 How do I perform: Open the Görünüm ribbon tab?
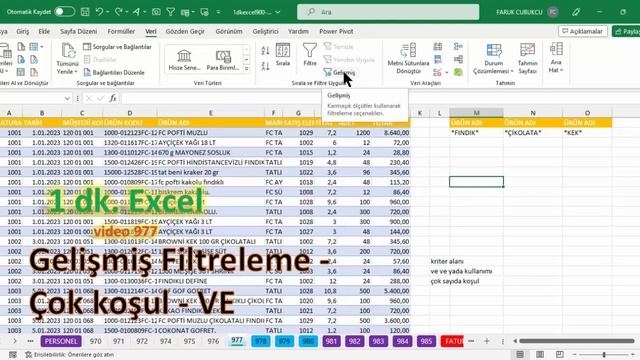pos(229,31)
